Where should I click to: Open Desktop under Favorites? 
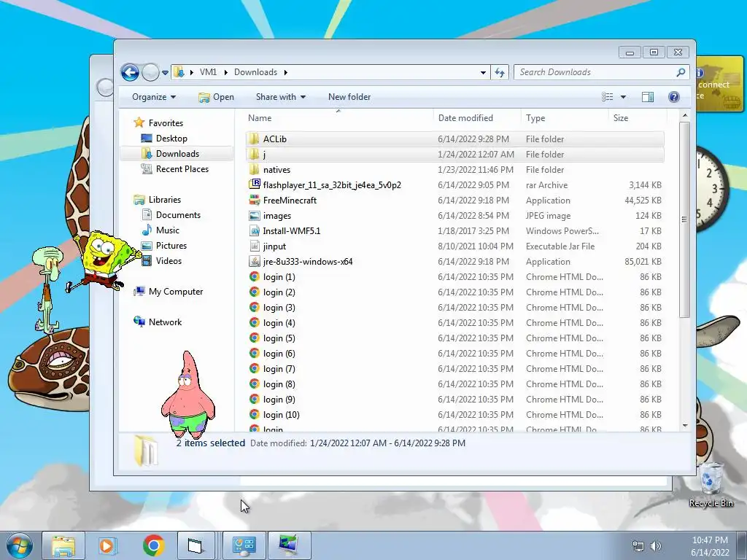tap(171, 138)
